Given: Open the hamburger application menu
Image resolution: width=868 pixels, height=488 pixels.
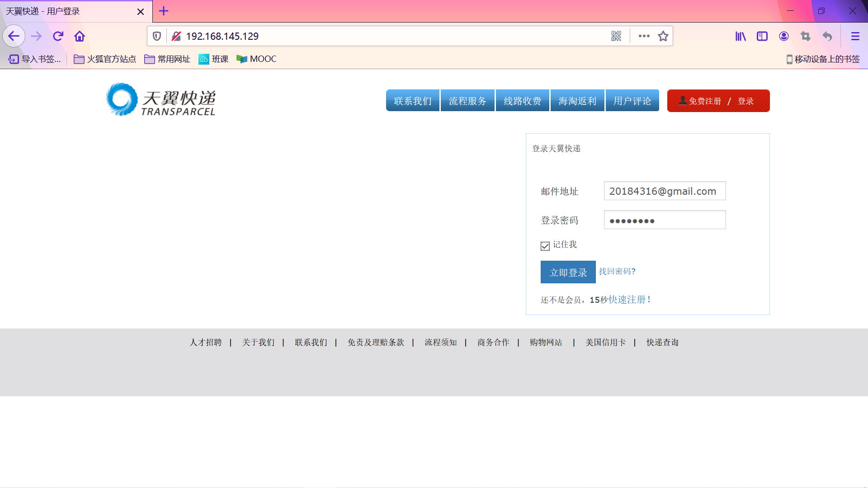Looking at the screenshot, I should 855,36.
